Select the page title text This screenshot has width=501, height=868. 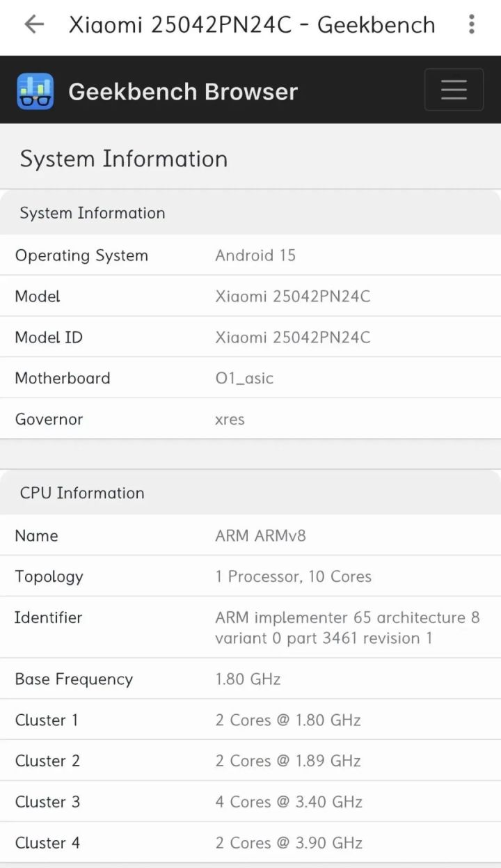252,25
